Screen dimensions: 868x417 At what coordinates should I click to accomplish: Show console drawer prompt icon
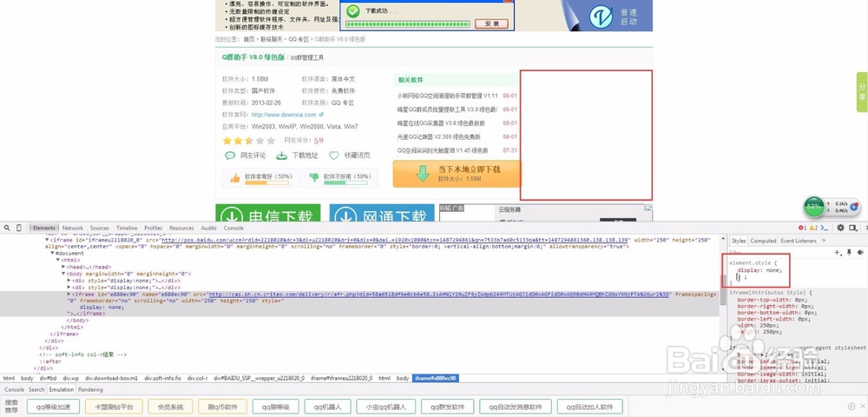click(824, 228)
